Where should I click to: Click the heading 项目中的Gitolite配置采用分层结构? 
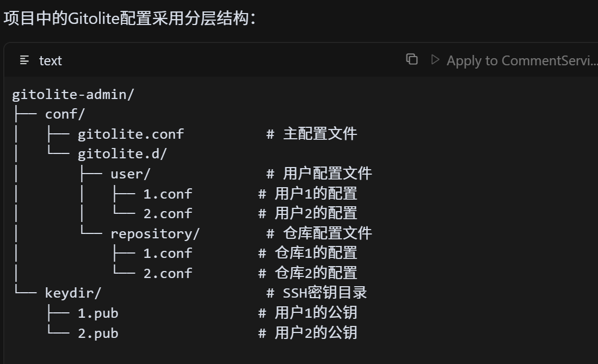(x=130, y=18)
